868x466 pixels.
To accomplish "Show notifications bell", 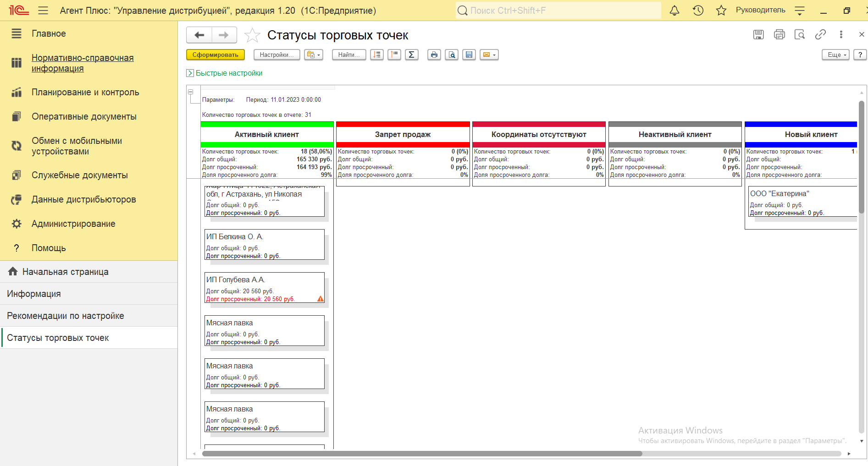I will [x=674, y=10].
